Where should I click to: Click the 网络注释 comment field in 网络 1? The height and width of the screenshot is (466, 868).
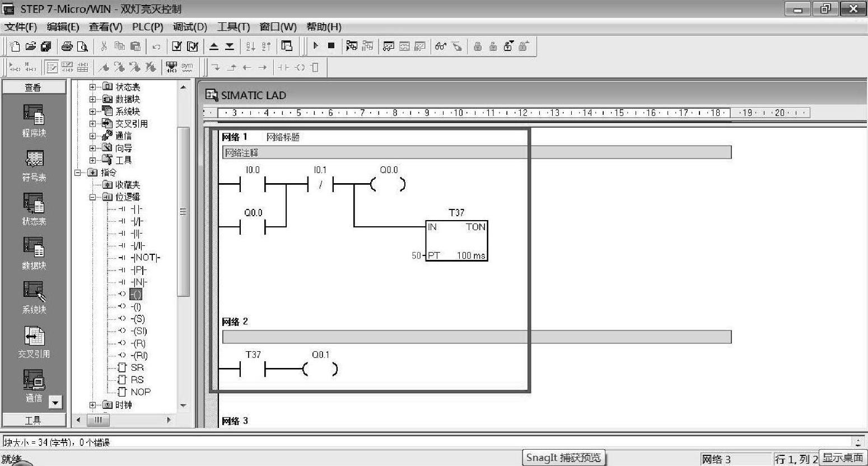tap(477, 152)
